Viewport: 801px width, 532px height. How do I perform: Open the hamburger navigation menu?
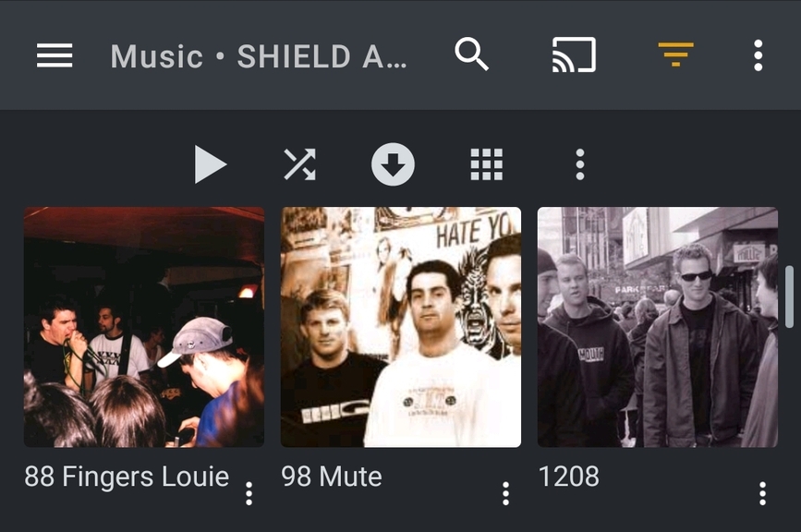(55, 55)
